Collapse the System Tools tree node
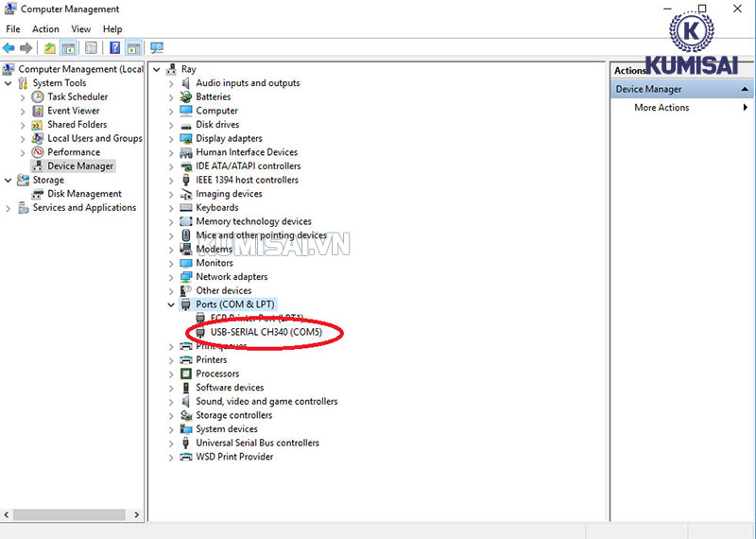756x539 pixels. (x=9, y=83)
